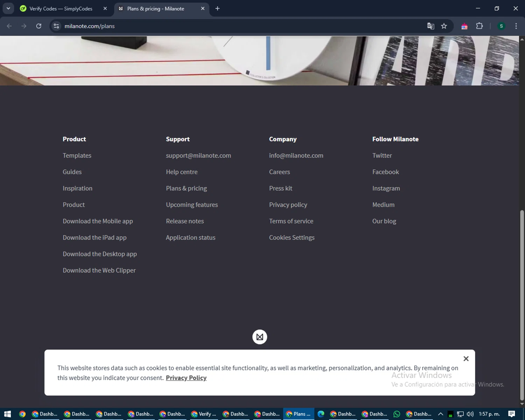Click Download the iPad app
Image resolution: width=525 pixels, height=420 pixels.
tap(95, 238)
